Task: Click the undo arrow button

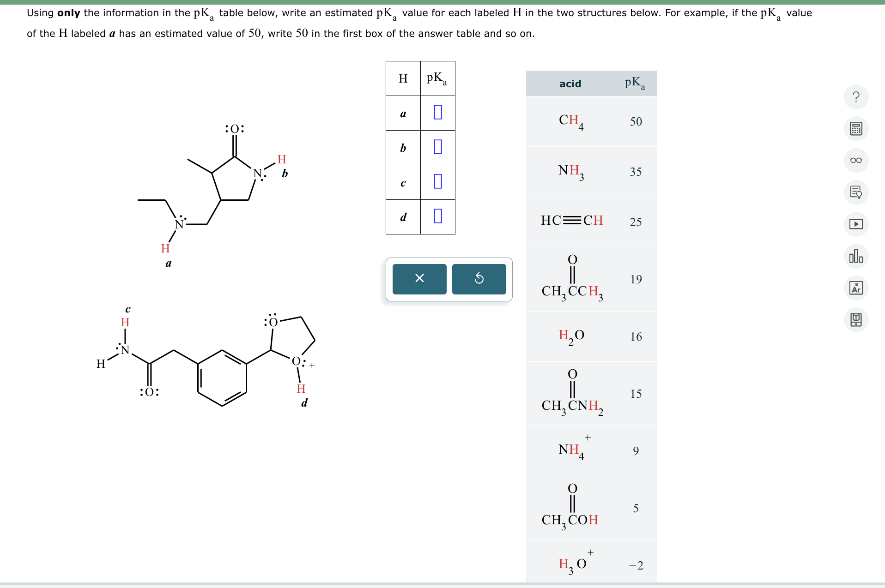Action: (479, 279)
